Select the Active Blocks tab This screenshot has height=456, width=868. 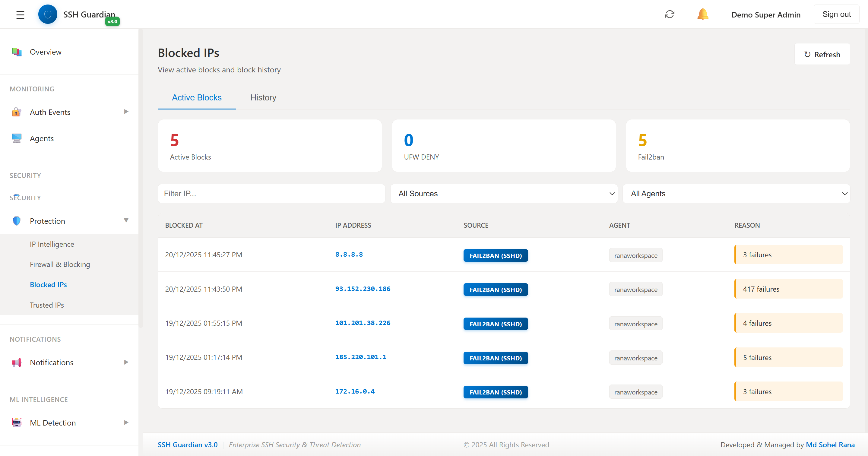coord(197,97)
